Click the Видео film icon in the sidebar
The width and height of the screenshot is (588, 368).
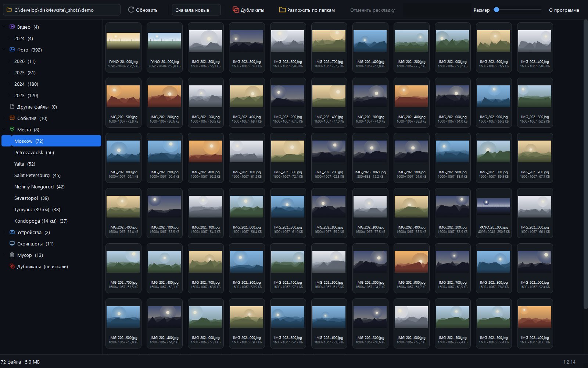pyautogui.click(x=12, y=27)
